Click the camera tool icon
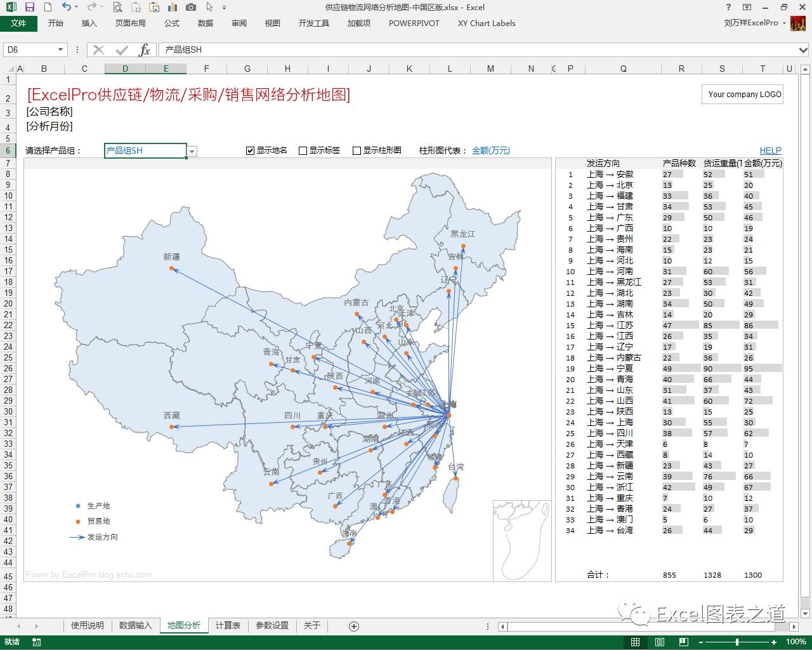The image size is (812, 650). (191, 8)
